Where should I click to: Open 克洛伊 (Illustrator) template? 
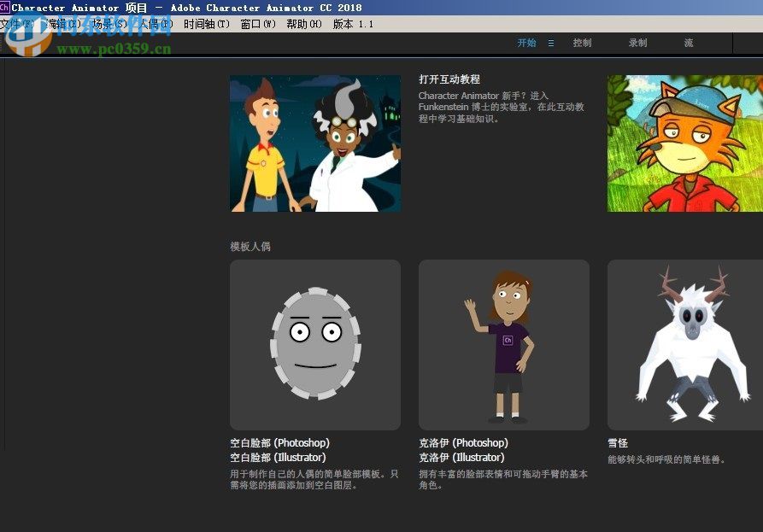[460, 457]
